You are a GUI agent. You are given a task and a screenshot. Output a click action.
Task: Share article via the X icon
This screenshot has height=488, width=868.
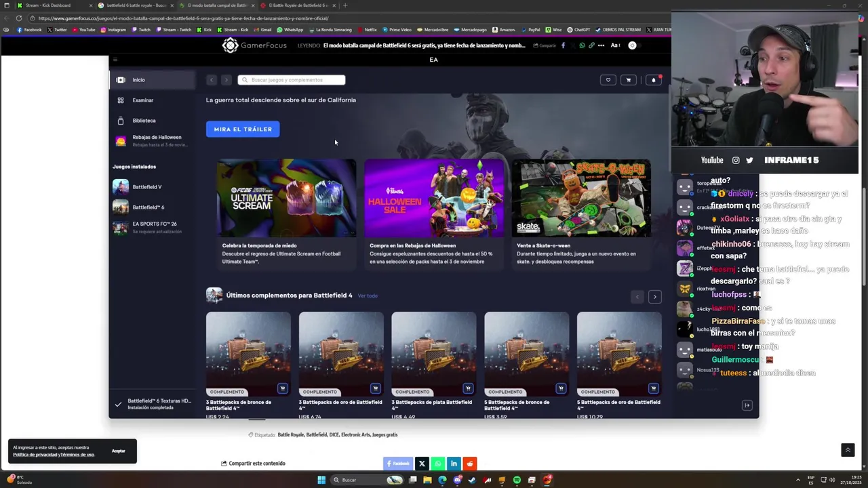point(422,464)
